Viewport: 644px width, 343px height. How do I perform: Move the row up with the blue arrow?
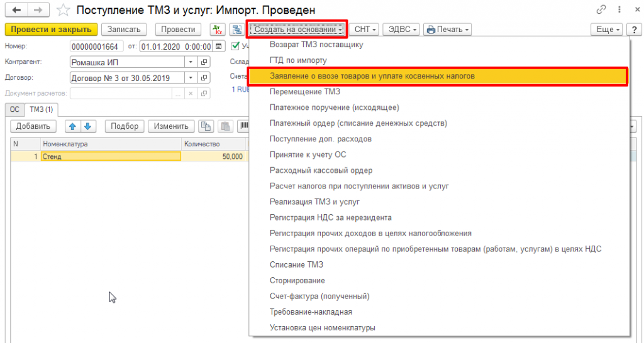point(73,126)
